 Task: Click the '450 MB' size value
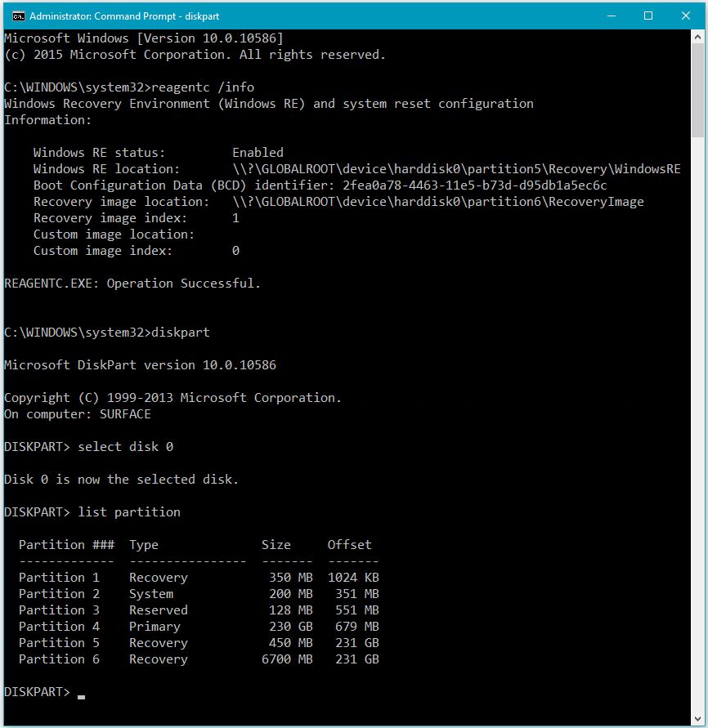tap(291, 642)
